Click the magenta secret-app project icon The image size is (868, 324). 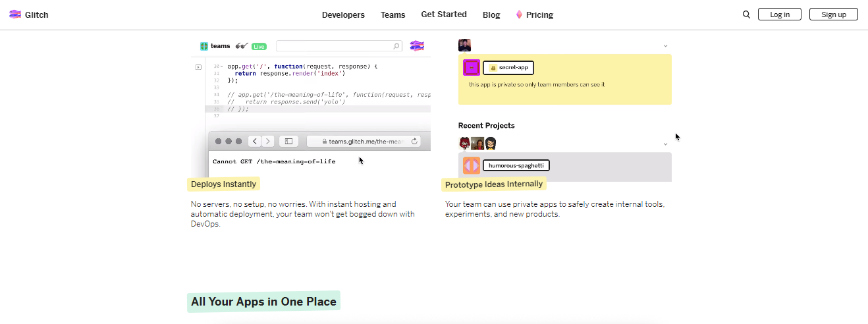(x=472, y=67)
